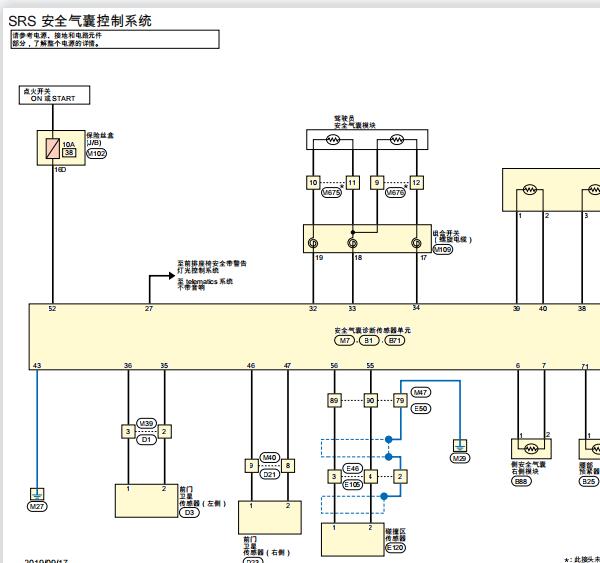Select 安全气囊诊断传感器单元 label
Screen dimensions: 600x563
[372, 330]
